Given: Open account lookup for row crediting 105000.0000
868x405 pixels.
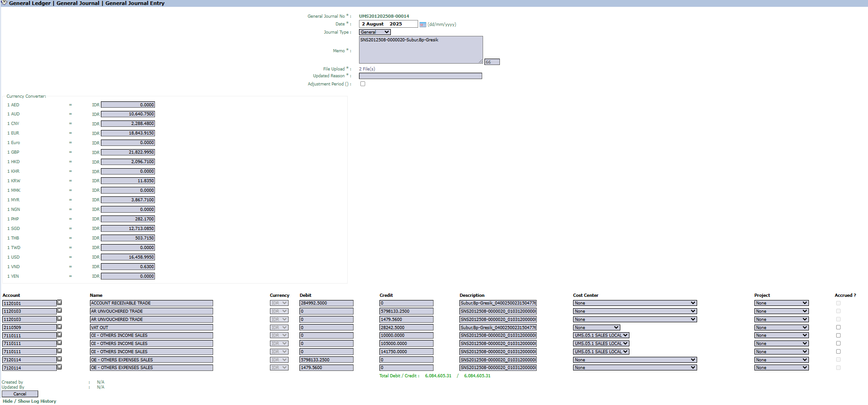Looking at the screenshot, I should pos(60,343).
